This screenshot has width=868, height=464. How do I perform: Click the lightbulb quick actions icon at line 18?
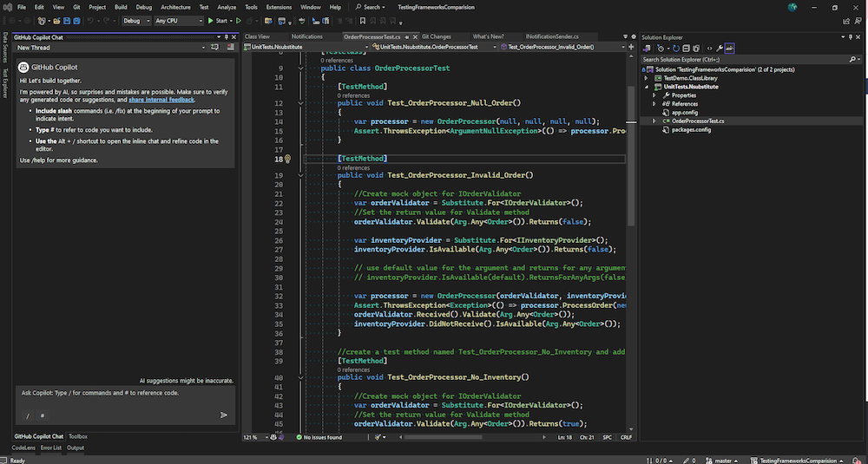click(x=287, y=159)
